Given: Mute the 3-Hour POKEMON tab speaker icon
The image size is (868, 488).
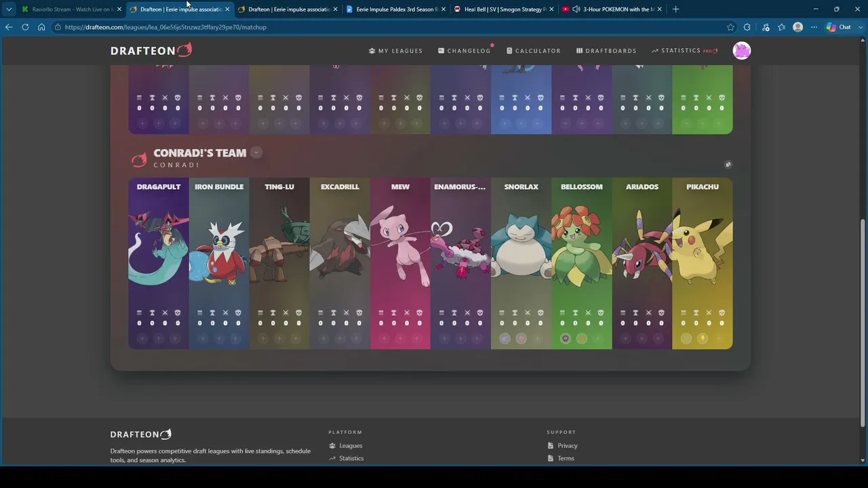Looking at the screenshot, I should 576,9.
